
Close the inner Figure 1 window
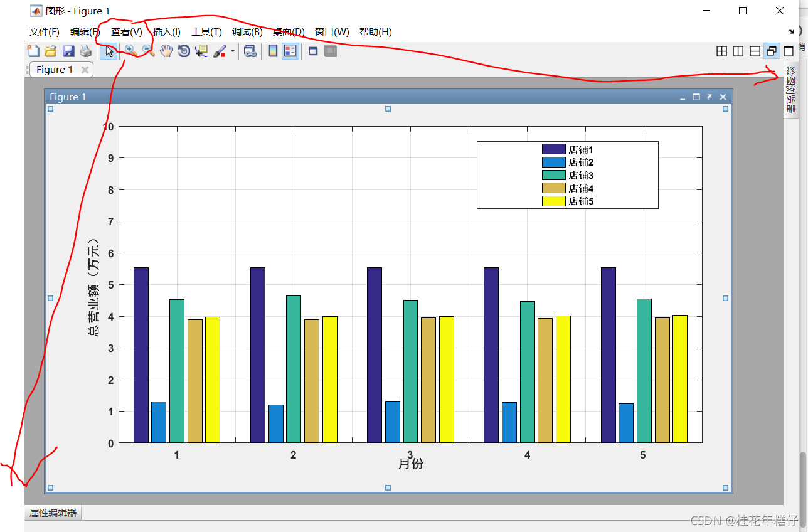click(723, 97)
